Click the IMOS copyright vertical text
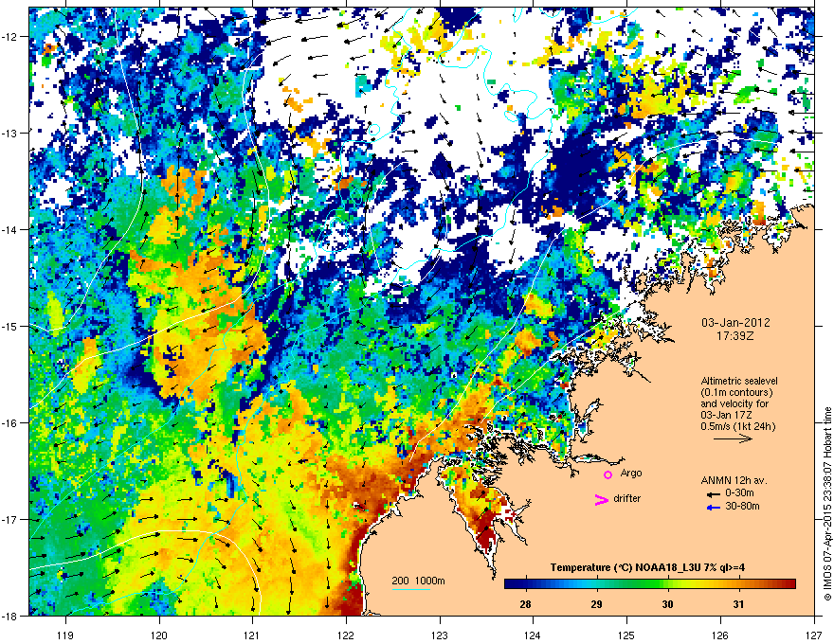 (x=827, y=504)
